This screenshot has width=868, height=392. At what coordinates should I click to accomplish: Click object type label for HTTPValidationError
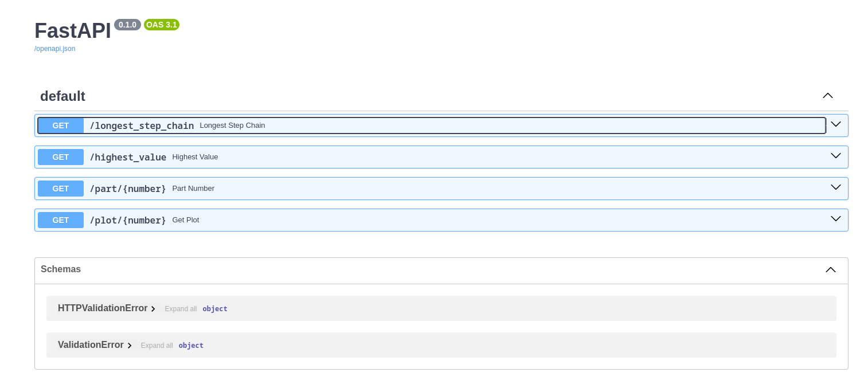(x=215, y=309)
